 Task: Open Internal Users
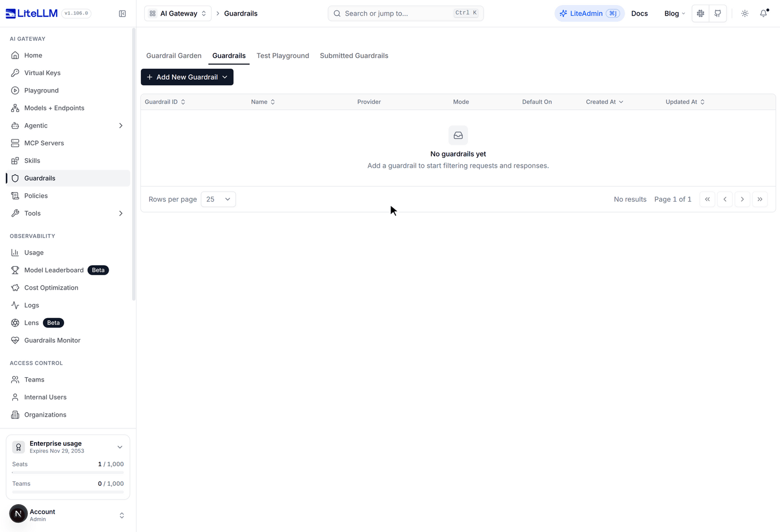[68, 397]
